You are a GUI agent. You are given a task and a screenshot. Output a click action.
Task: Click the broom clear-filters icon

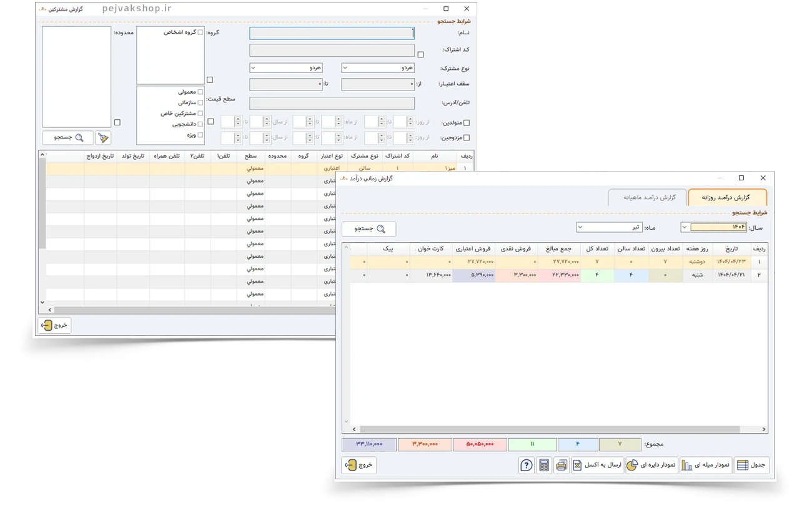(104, 137)
